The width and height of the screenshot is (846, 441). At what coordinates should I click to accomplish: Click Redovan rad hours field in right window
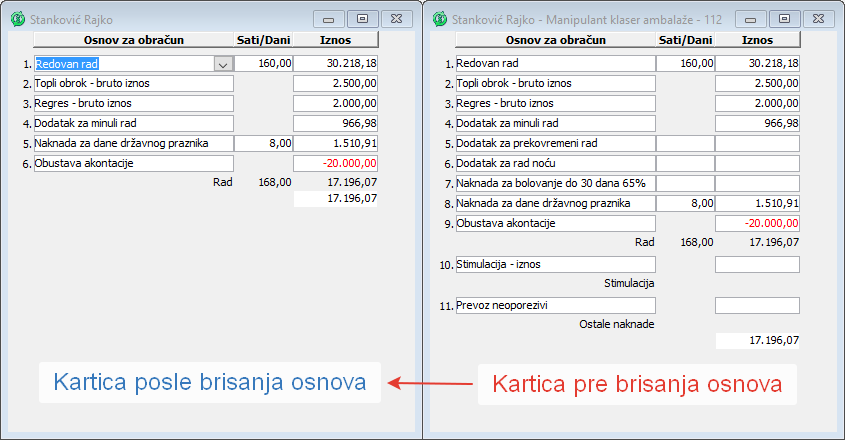[x=686, y=63]
